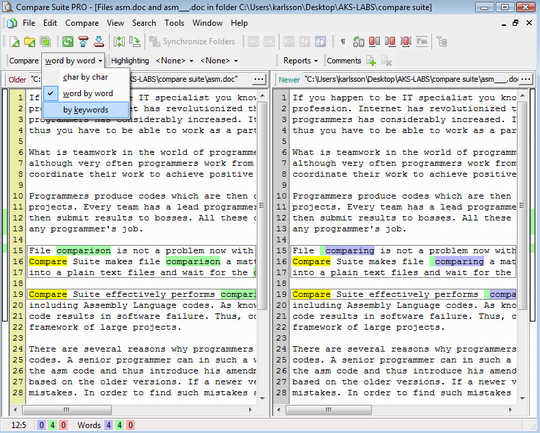Screen dimensions: 540x433
Task: Jump to next difference with down arrow icon
Action: 99,42
